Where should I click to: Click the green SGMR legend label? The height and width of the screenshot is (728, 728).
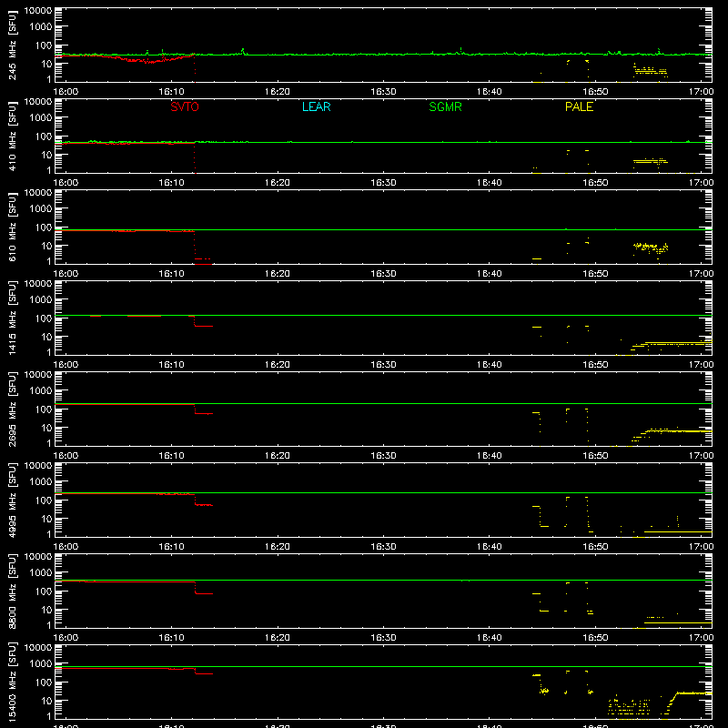pos(445,106)
